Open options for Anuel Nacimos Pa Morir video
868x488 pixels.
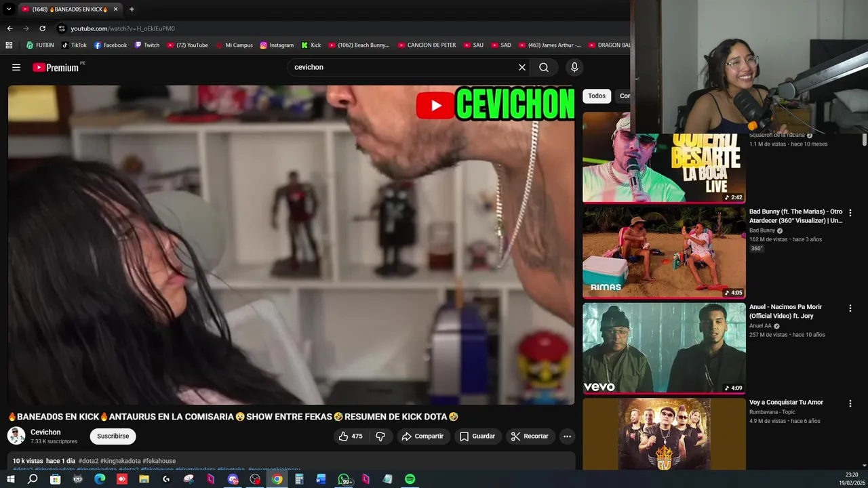pyautogui.click(x=850, y=308)
